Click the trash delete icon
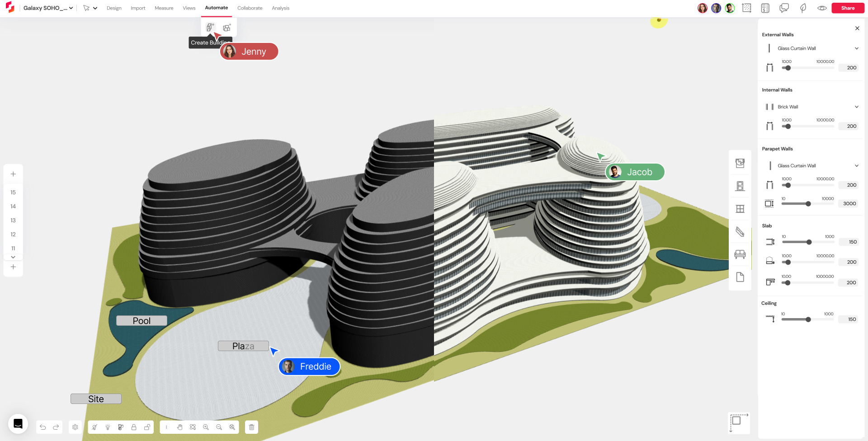This screenshot has height=441, width=868. (252, 427)
